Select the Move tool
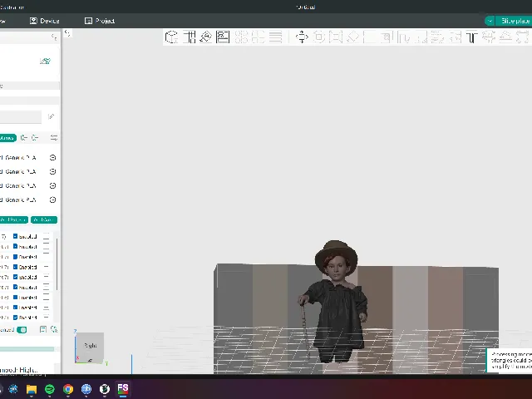The height and width of the screenshot is (399, 532). point(302,37)
